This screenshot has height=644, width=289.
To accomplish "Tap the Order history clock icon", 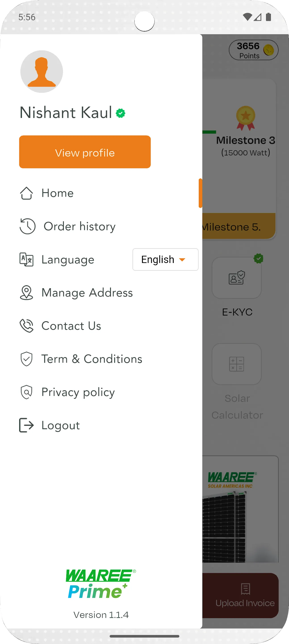I will point(27,226).
